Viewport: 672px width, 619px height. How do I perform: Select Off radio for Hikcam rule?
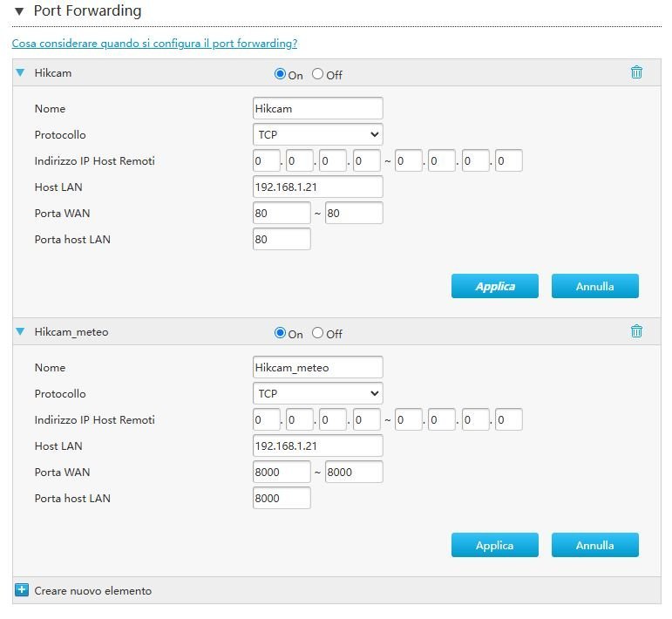[x=318, y=74]
